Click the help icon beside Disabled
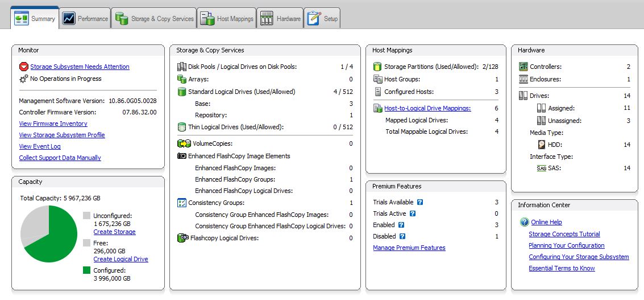This screenshot has width=644, height=300. (402, 236)
